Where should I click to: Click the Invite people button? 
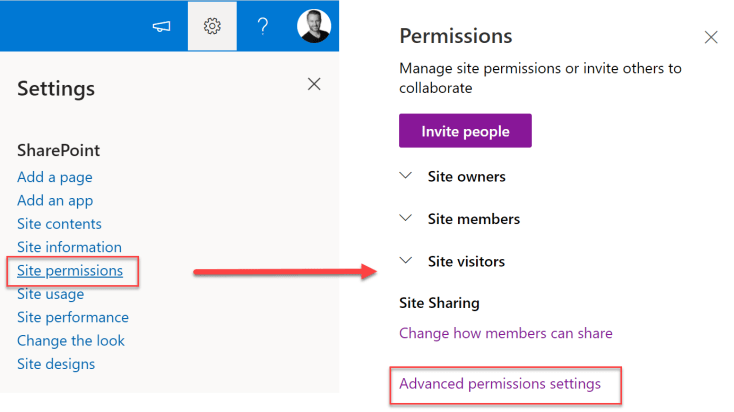[x=465, y=131]
